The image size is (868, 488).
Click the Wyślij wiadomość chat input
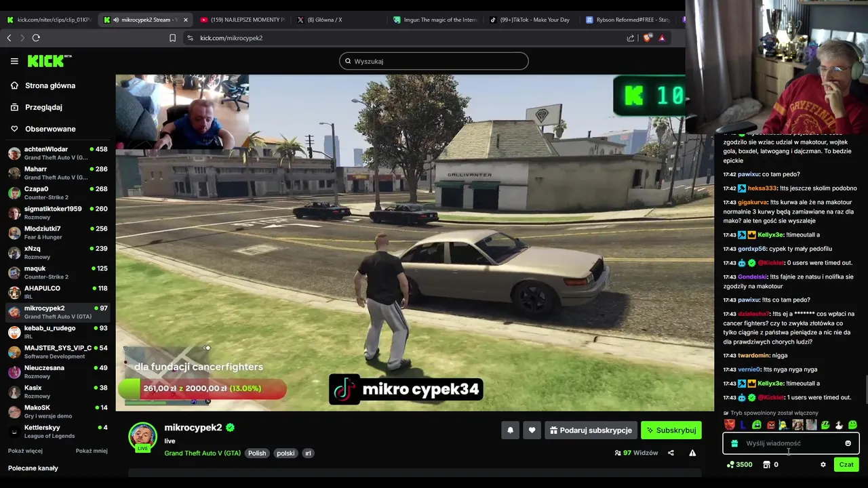click(x=791, y=443)
